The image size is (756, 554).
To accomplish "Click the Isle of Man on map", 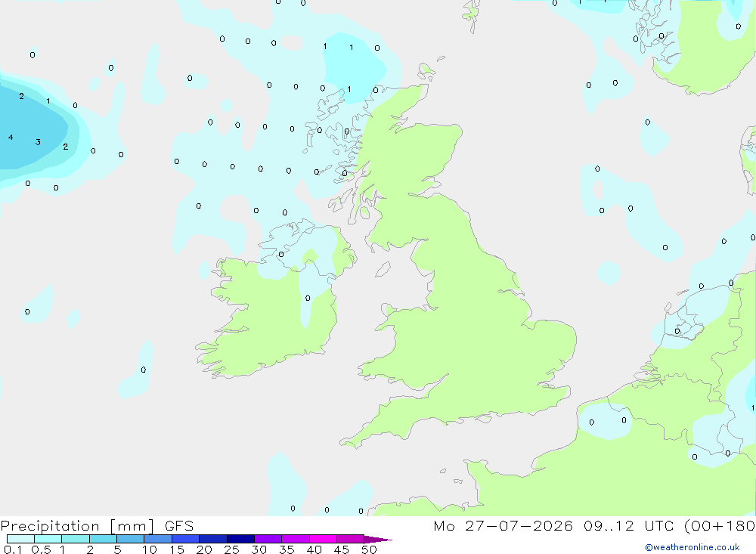I will click(x=383, y=269).
